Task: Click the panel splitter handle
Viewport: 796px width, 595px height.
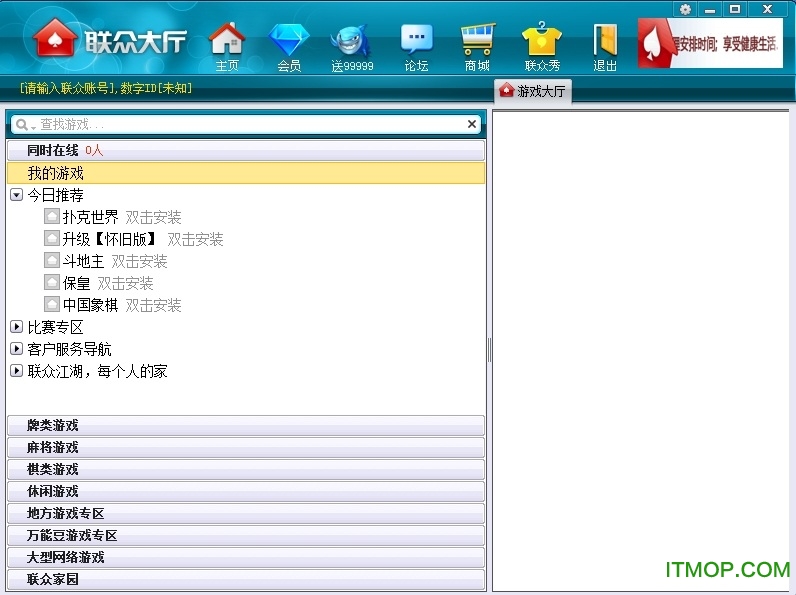Action: tap(489, 350)
